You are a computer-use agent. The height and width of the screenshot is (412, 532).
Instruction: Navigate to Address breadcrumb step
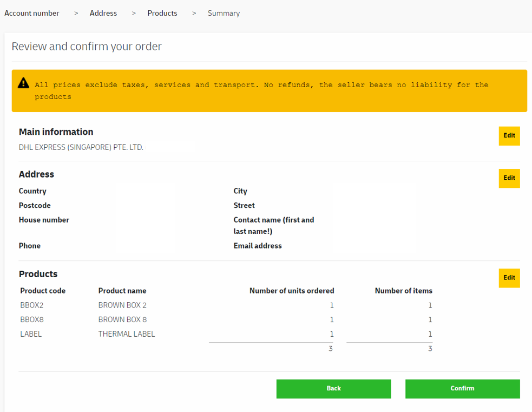pos(103,13)
